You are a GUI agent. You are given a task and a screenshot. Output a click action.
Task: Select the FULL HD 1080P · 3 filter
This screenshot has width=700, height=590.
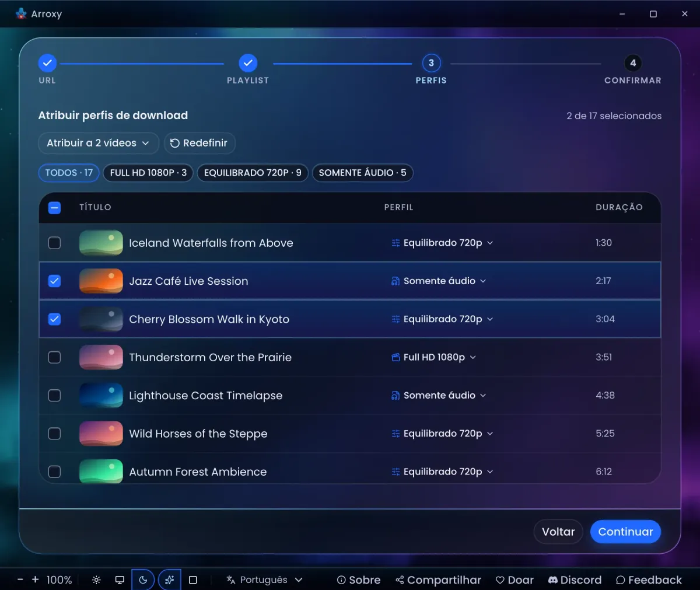pos(148,173)
